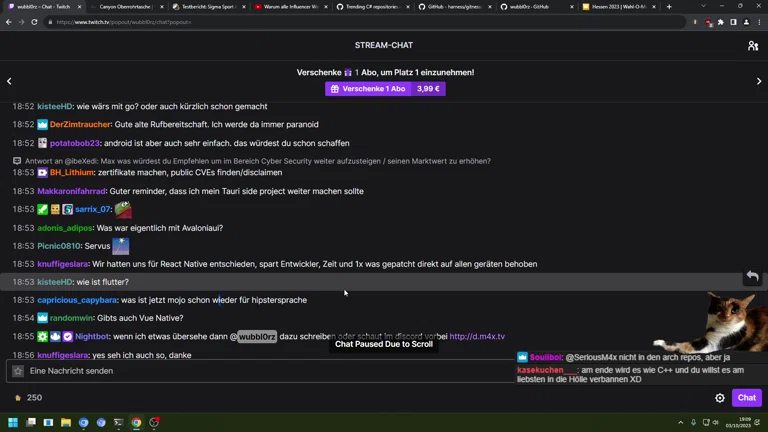
Task: Open the browser extensions puzzle icon
Action: click(720, 22)
